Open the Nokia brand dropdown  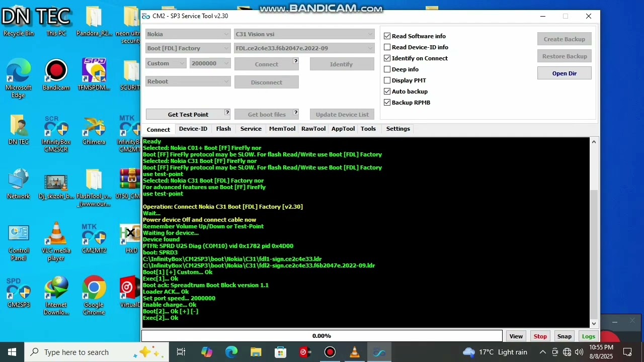pos(188,34)
